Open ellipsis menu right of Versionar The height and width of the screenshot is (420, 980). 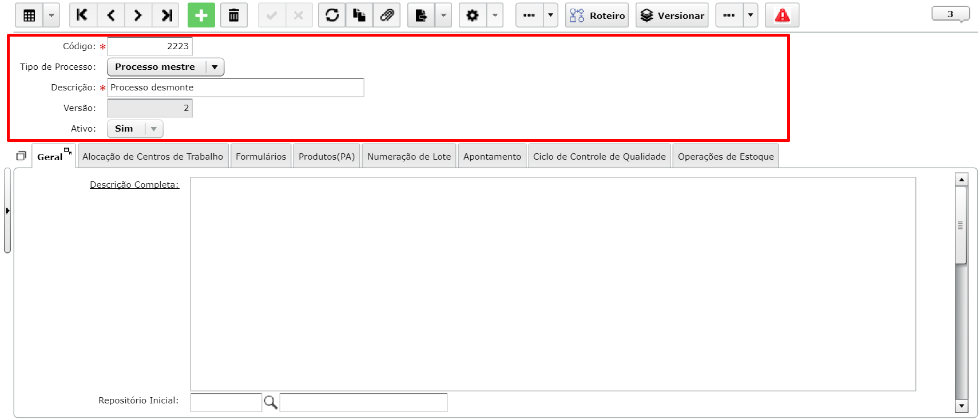(x=729, y=15)
